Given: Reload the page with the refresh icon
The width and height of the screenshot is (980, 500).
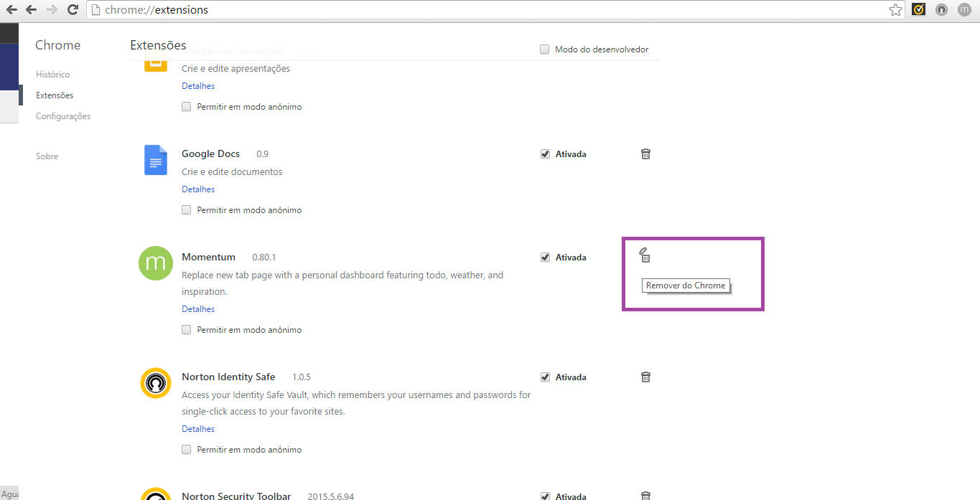Looking at the screenshot, I should [73, 10].
